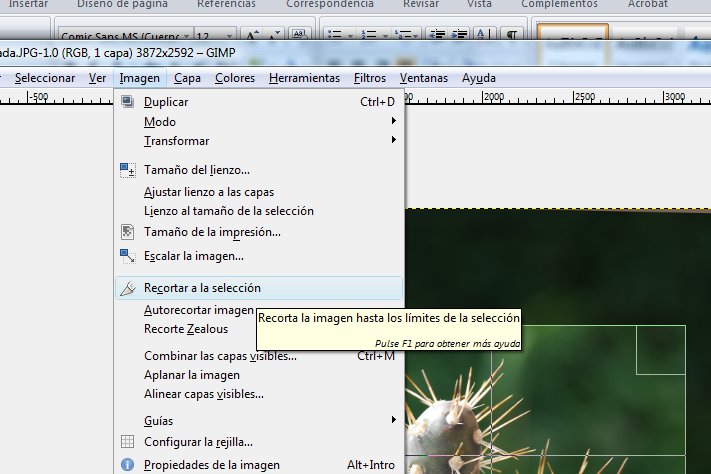Click the Word decrease indent icon
This screenshot has width=711, height=474.
pyautogui.click(x=437, y=34)
